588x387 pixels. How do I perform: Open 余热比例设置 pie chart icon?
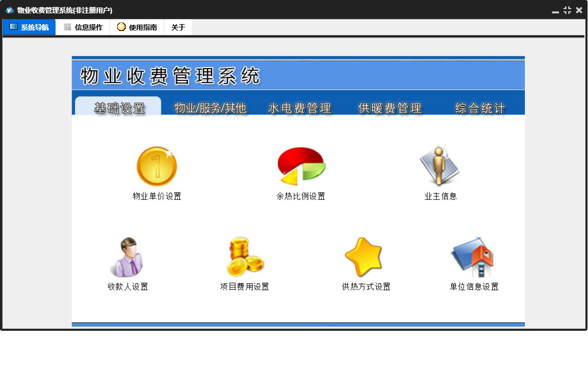301,166
